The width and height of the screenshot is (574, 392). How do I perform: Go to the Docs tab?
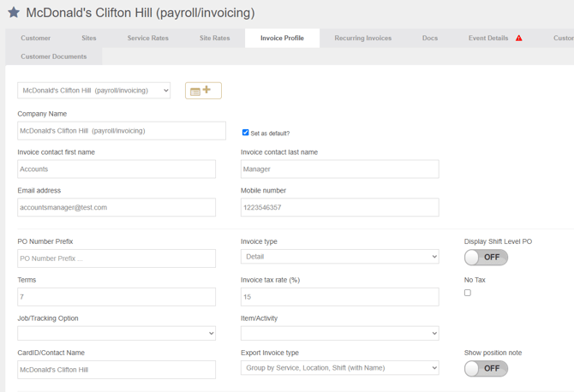430,38
